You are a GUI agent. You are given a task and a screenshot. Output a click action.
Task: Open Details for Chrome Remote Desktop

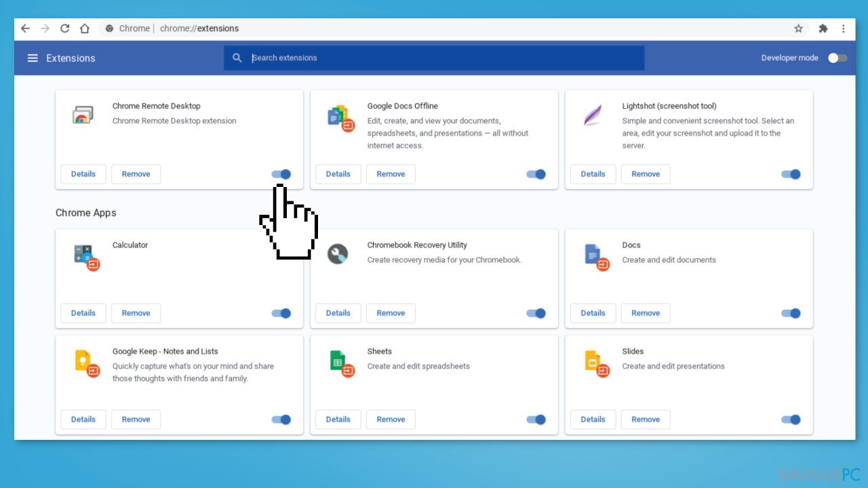tap(83, 174)
